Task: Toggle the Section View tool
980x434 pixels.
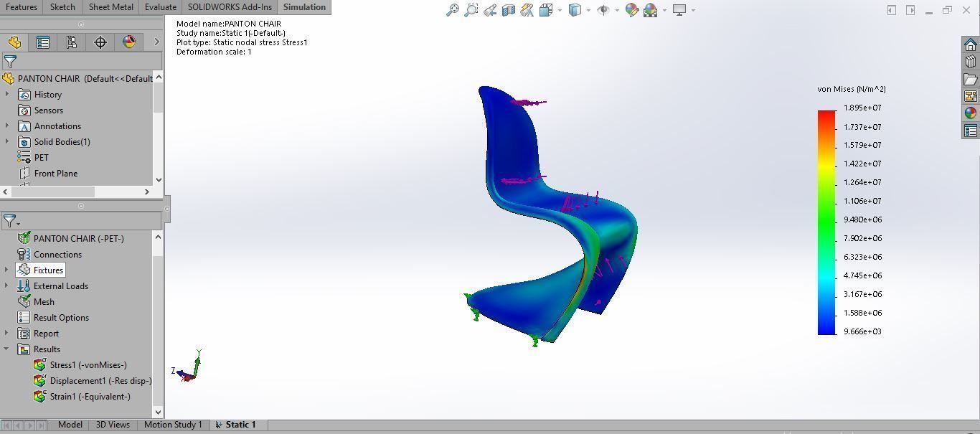Action: tap(509, 10)
